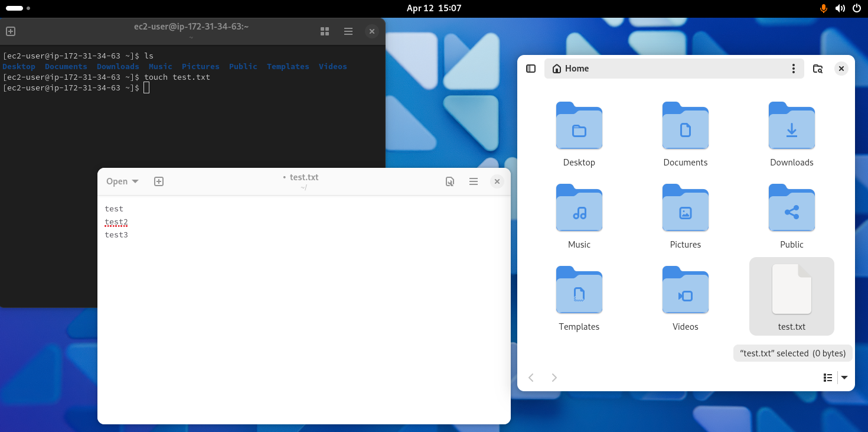Image resolution: width=868 pixels, height=432 pixels.
Task: Open the microphone indicator in the top bar
Action: [824, 8]
